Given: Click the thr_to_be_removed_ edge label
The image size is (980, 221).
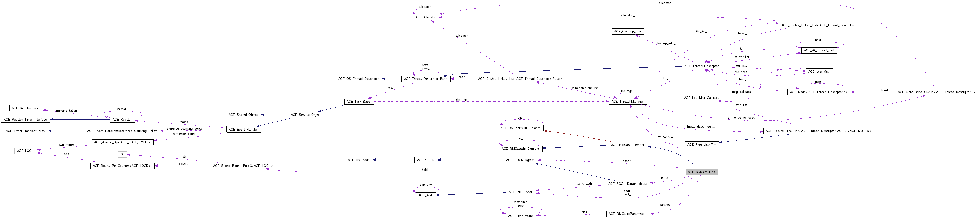Looking at the screenshot, I should pyautogui.click(x=742, y=118).
